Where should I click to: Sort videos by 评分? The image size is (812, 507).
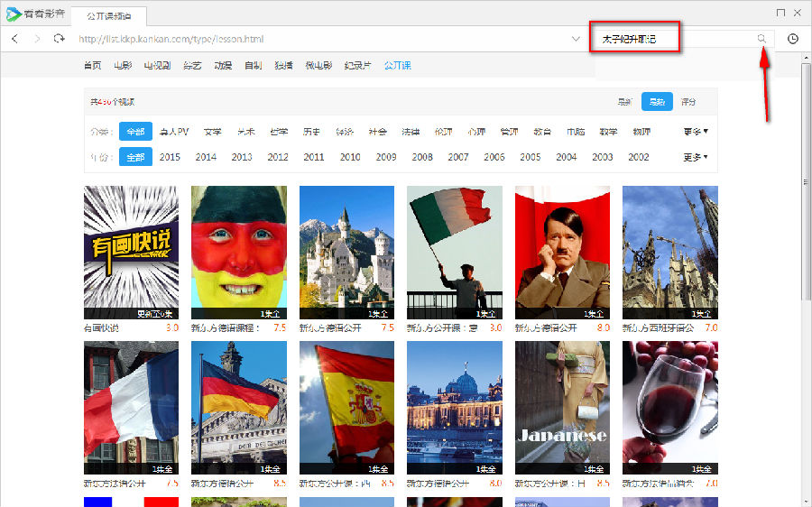pos(688,102)
